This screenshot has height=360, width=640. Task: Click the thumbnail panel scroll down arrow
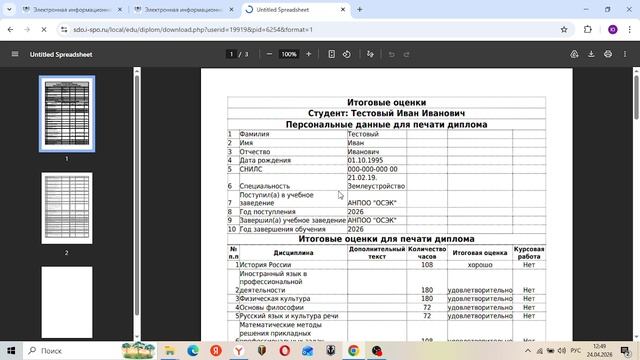click(137, 337)
